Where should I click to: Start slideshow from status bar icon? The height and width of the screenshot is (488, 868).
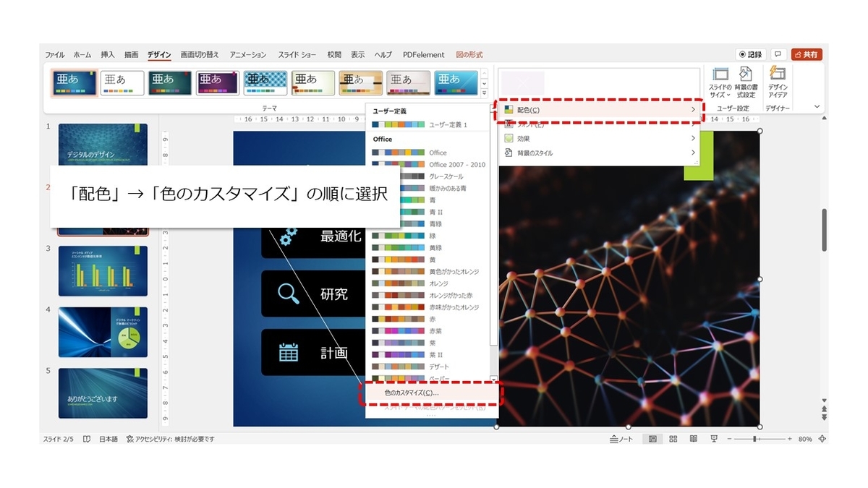tap(714, 439)
